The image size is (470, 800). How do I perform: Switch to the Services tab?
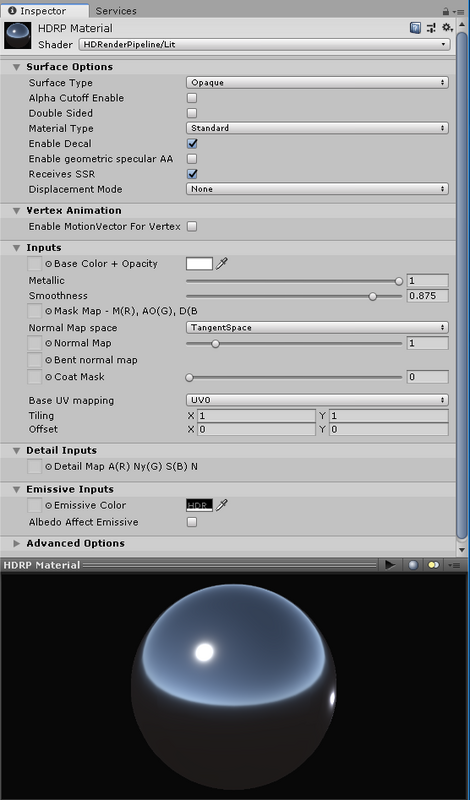116,11
